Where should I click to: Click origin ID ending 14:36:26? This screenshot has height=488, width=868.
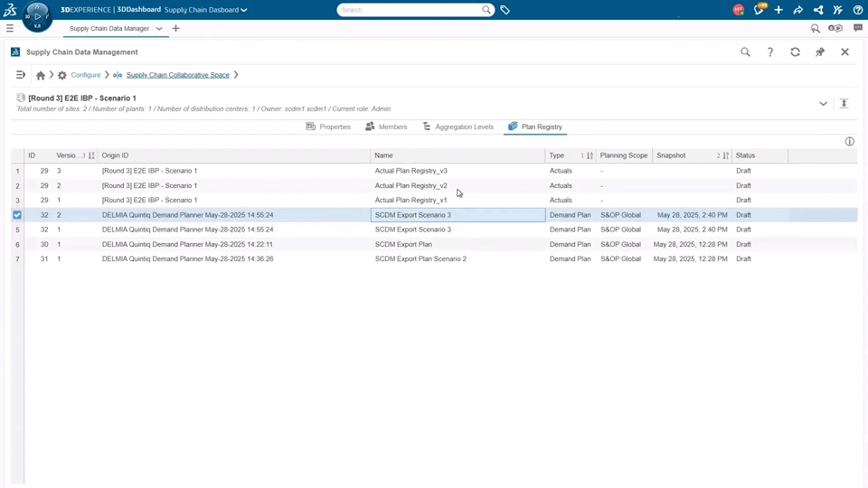pos(187,259)
